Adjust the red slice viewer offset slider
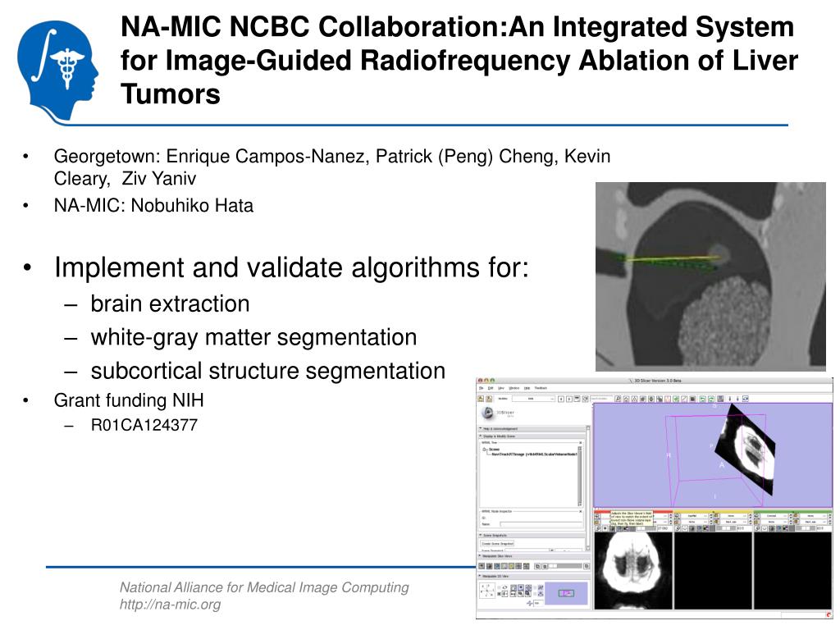This screenshot has width=840, height=630. pos(646,528)
